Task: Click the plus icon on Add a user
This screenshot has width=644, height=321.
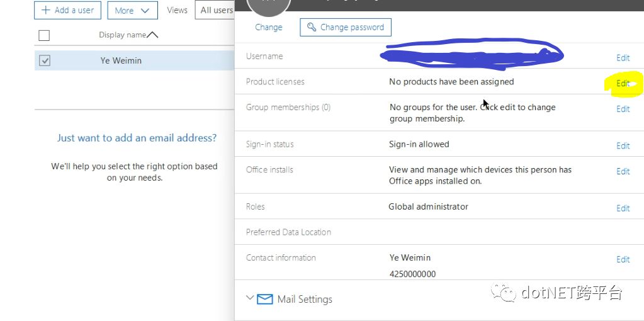Action: 45,10
